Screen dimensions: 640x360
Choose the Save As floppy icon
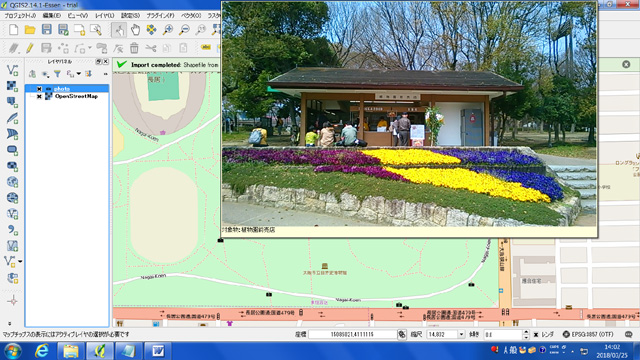(x=63, y=29)
